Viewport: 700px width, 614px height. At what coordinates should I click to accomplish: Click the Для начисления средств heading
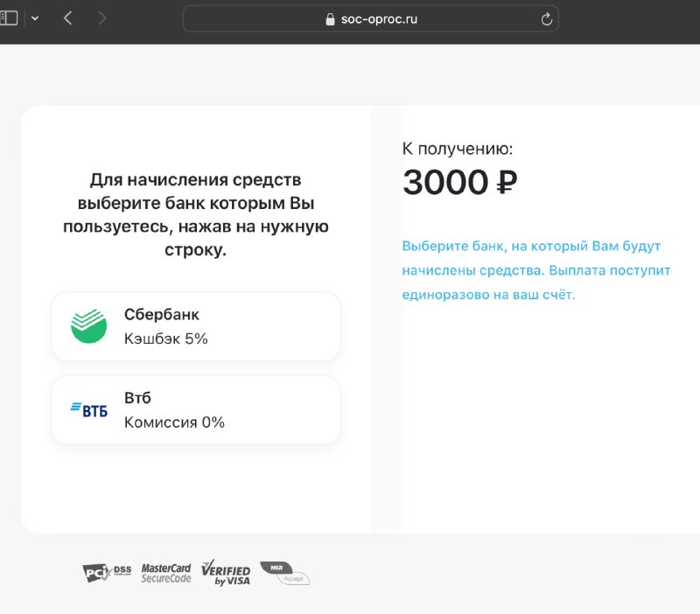point(195,214)
